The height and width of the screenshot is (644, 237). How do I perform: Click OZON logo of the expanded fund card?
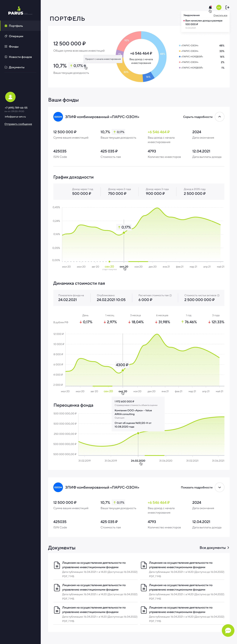(x=58, y=117)
